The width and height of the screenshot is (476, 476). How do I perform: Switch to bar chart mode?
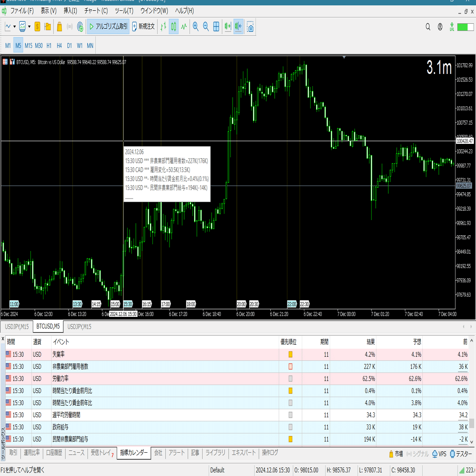(163, 27)
